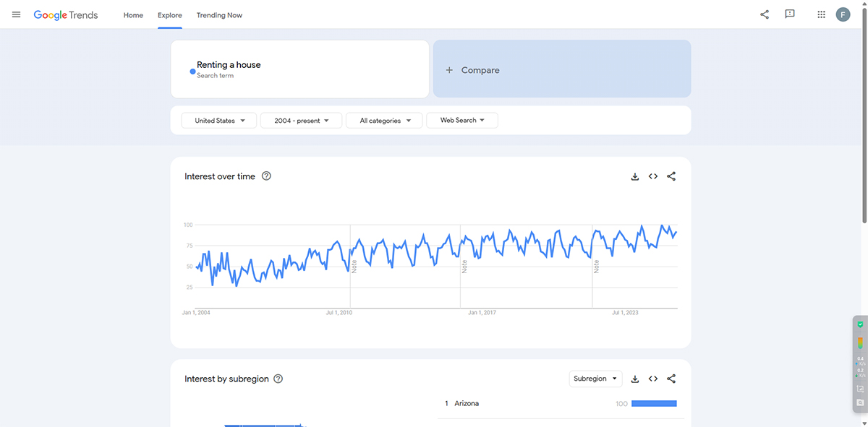868x427 pixels.
Task: Open the Google account avatar
Action: [843, 14]
